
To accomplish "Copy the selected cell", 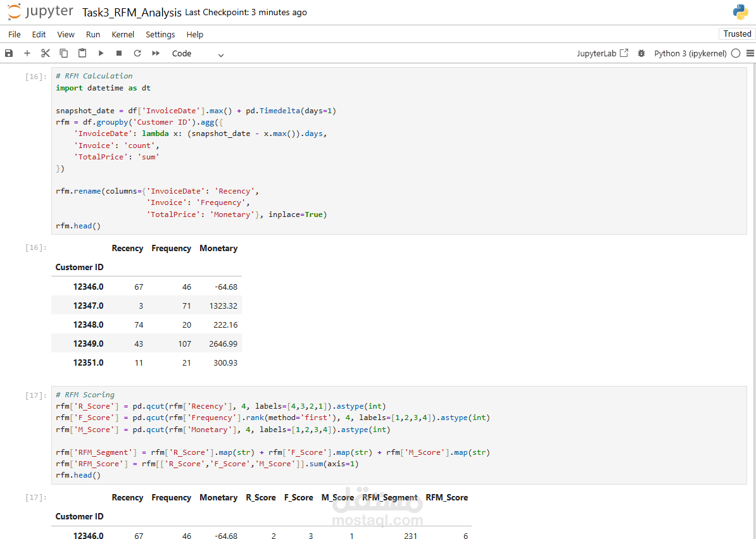I will coord(64,54).
